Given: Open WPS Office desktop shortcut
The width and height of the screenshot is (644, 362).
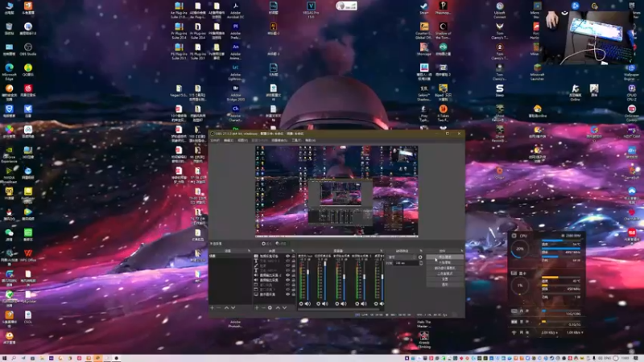Looking at the screenshot, I should tap(28, 255).
